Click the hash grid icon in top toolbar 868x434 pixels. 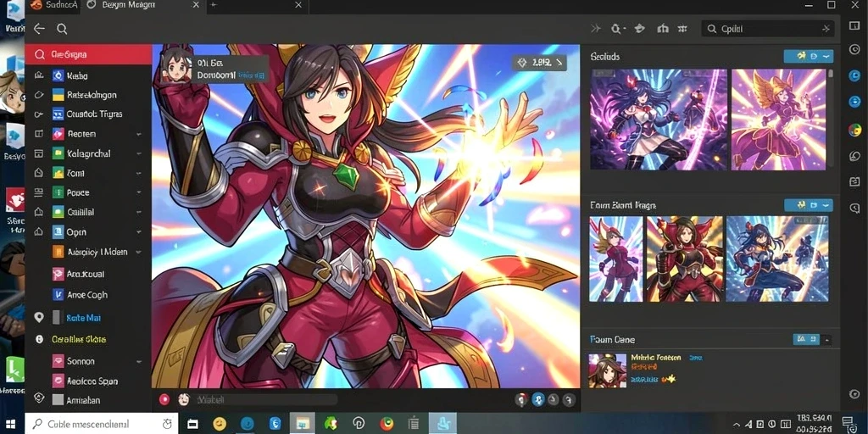(682, 29)
